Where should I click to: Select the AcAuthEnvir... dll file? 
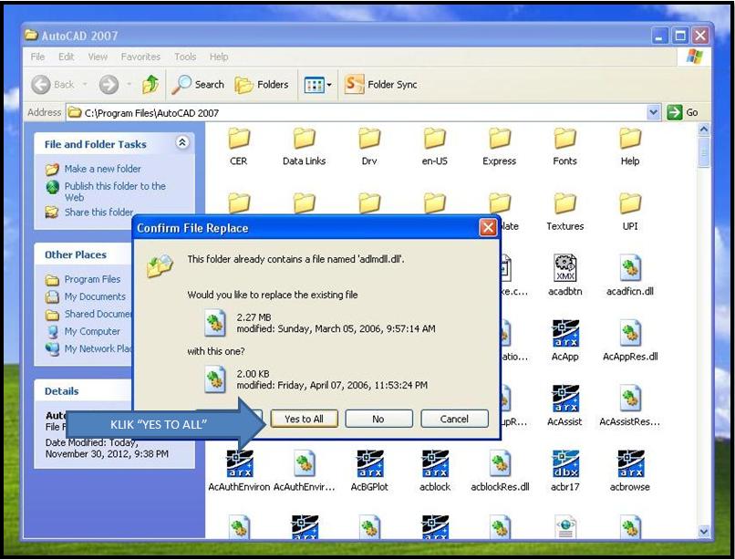304,471
